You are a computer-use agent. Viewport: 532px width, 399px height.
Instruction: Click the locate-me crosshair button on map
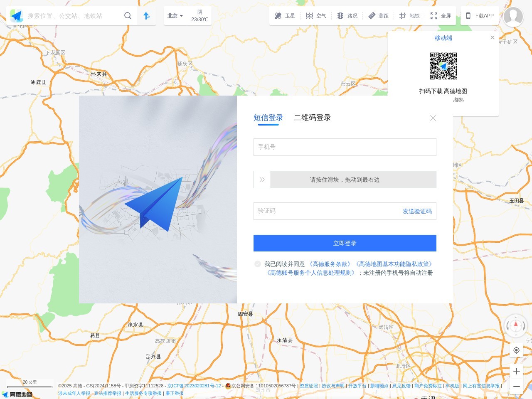coord(516,350)
